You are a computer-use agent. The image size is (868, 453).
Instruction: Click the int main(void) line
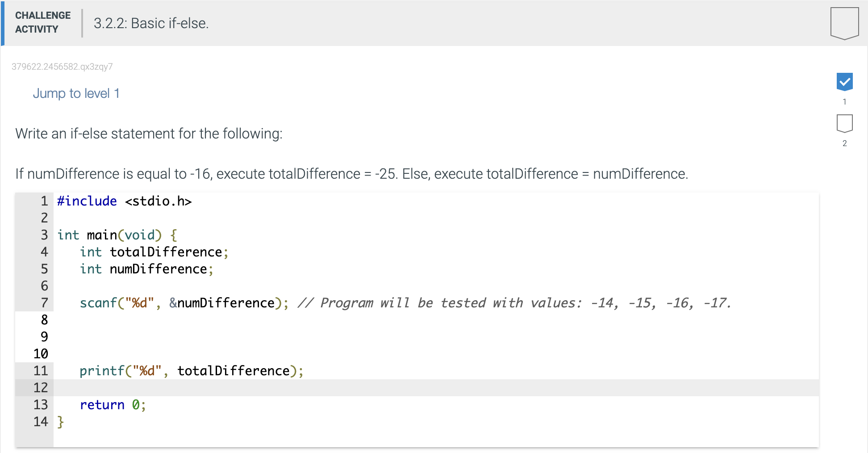(117, 235)
